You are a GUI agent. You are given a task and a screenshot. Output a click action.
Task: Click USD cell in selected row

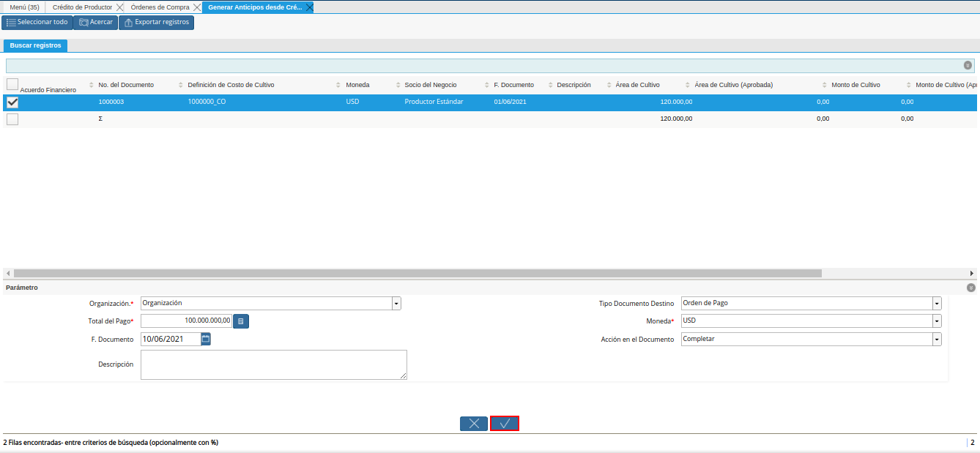[x=352, y=102]
